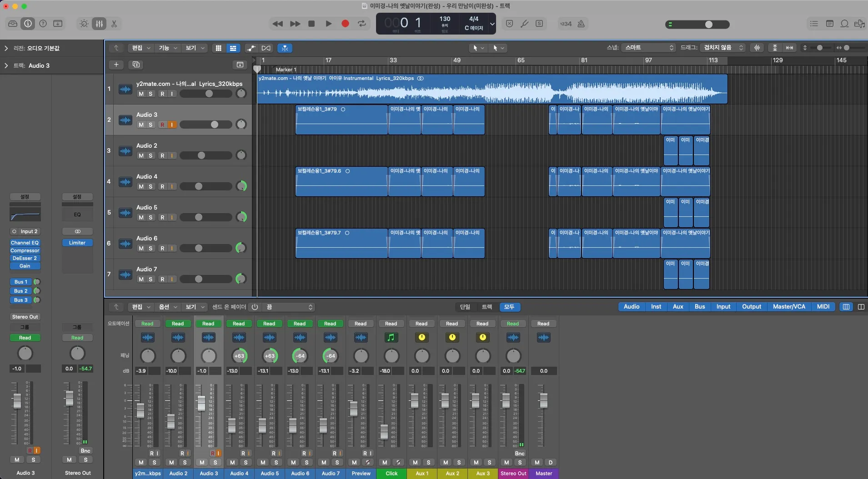Mute the Click channel strip in mixer

385,462
